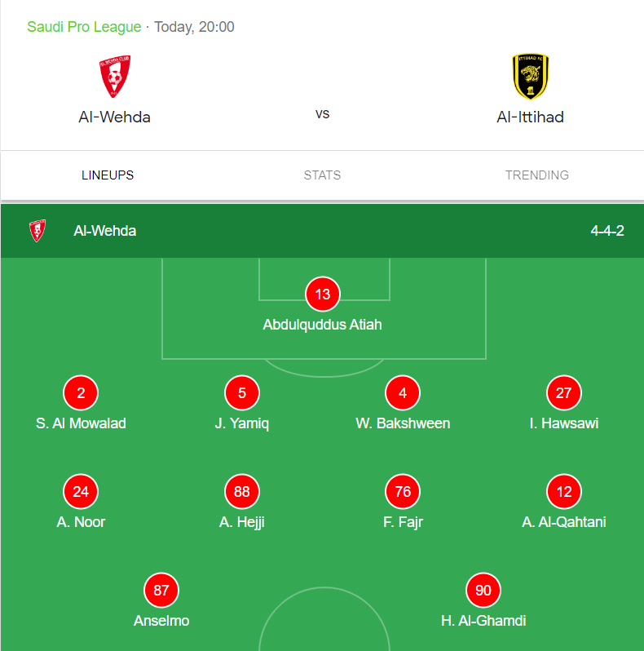Open the Saudi Pro League link
644x651 pixels.
click(84, 27)
